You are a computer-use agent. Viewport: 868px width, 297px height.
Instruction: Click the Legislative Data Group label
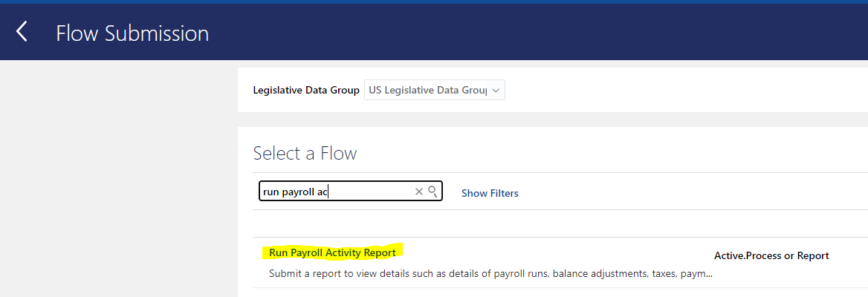pos(306,90)
